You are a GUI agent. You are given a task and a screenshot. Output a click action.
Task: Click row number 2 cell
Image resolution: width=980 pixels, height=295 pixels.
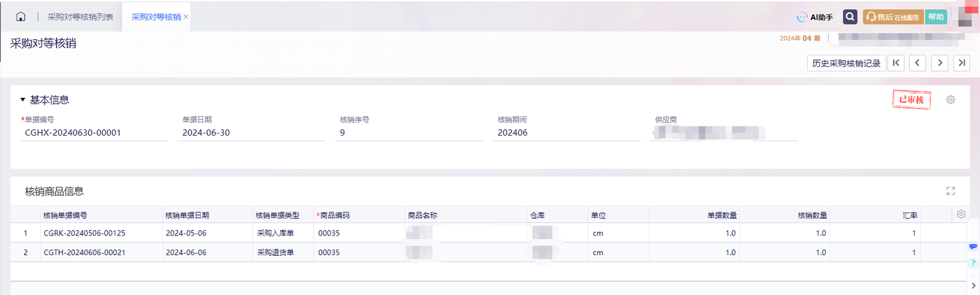(x=26, y=252)
